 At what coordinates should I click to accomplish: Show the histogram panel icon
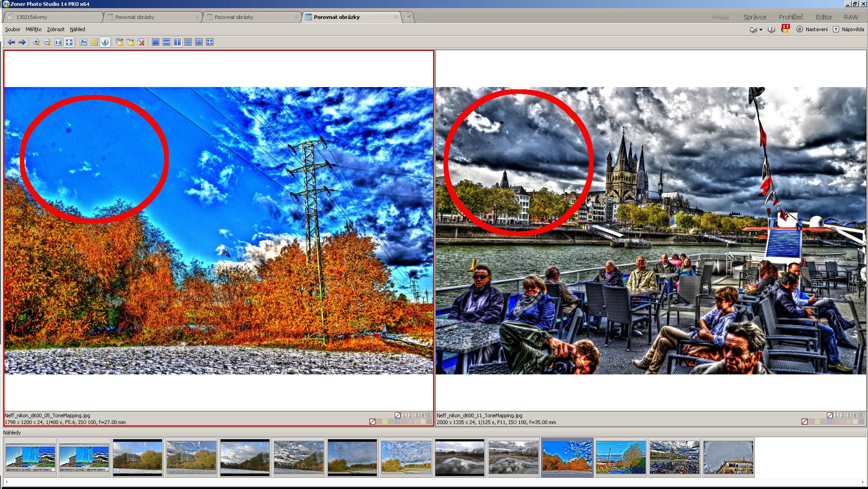[83, 42]
